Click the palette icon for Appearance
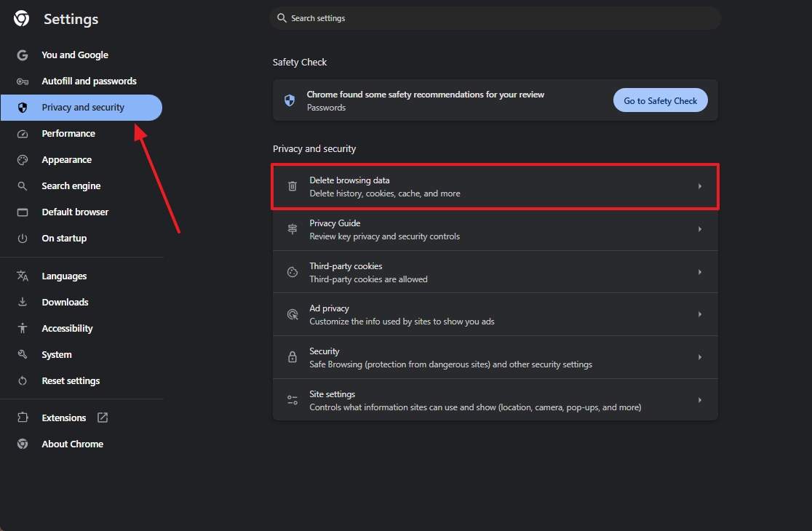 point(23,160)
